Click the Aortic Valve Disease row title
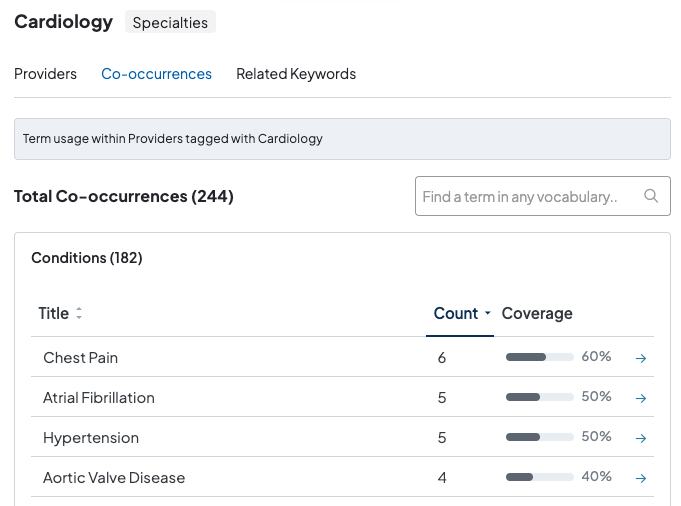This screenshot has width=681, height=506. [x=114, y=478]
